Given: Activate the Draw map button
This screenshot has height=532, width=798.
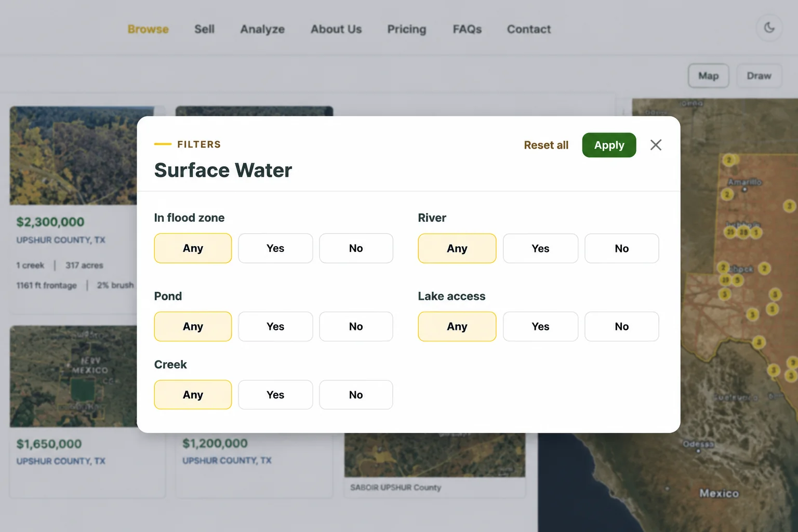Looking at the screenshot, I should pos(759,76).
